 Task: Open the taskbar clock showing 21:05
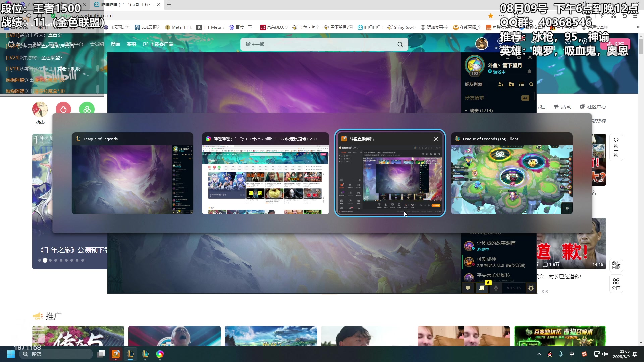[x=621, y=354]
